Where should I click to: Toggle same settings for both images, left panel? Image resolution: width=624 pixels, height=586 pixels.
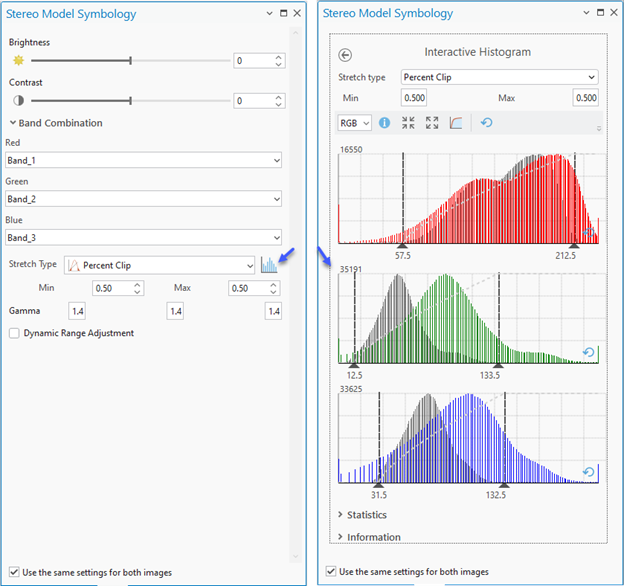point(12,571)
